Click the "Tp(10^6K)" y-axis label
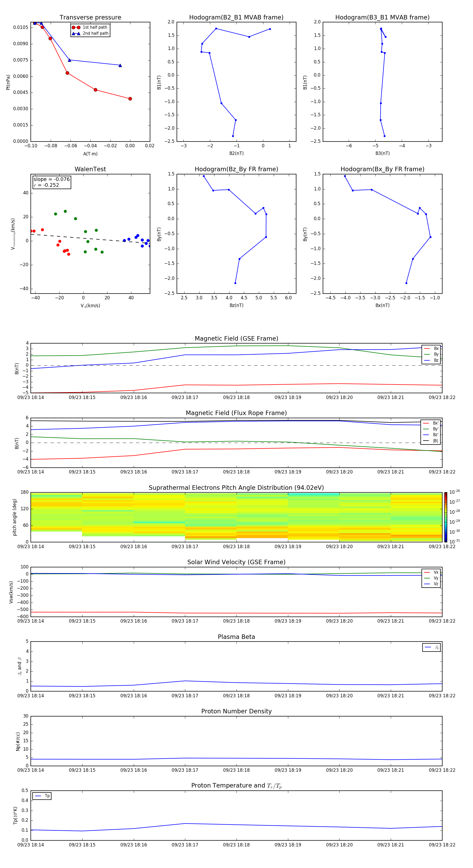The image size is (473, 868). pos(15,815)
